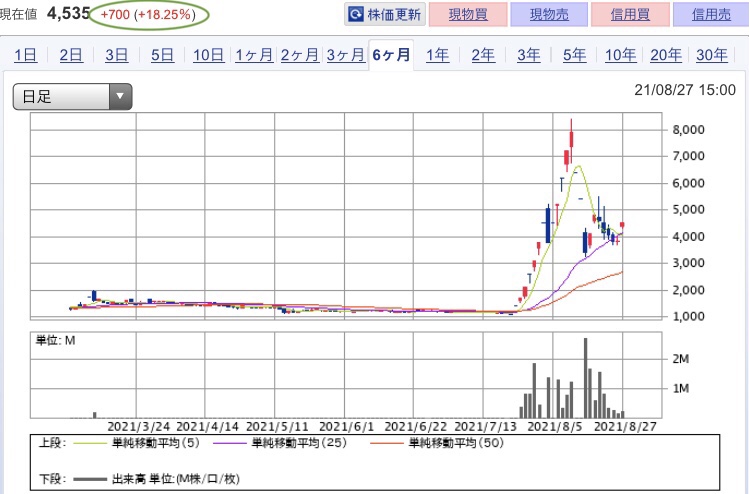Switch chart to 2年 period
This screenshot has height=494, width=749.
click(x=483, y=55)
